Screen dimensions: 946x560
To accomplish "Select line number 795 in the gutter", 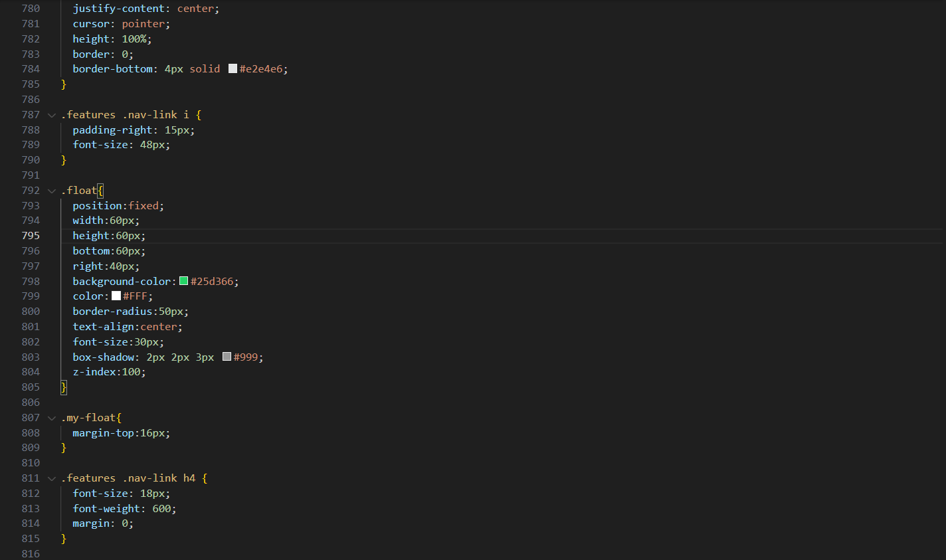I will [x=31, y=236].
